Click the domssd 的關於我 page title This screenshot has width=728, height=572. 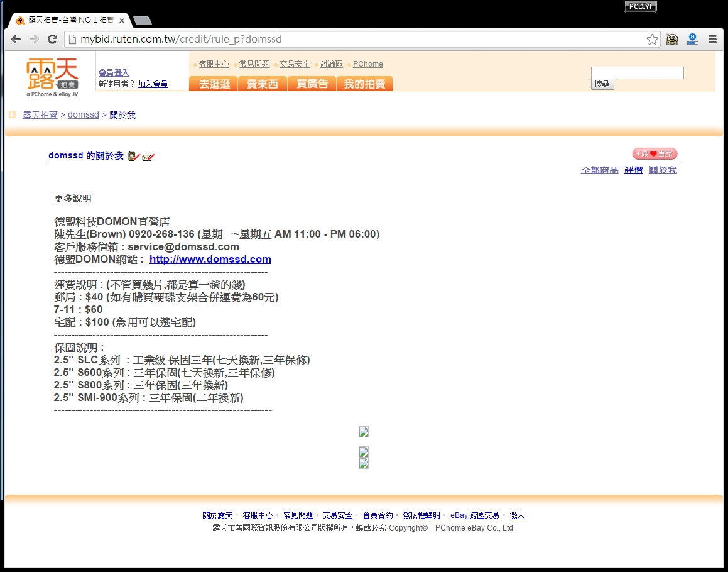click(86, 156)
